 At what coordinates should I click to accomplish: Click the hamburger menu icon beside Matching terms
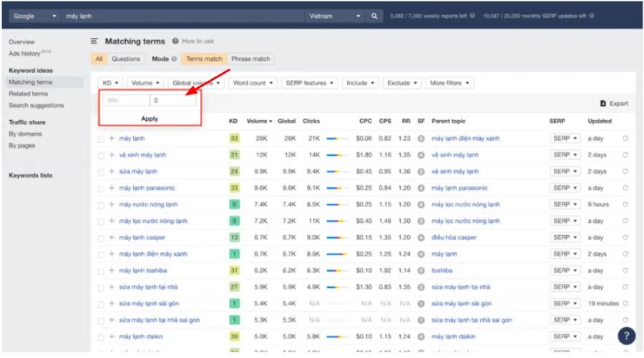[94, 41]
